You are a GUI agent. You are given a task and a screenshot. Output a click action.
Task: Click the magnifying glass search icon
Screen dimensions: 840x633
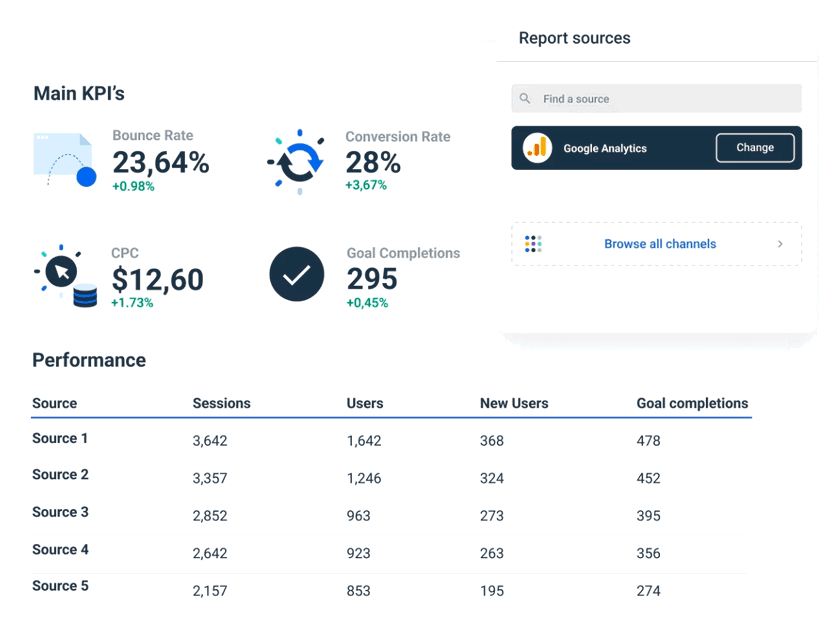[x=524, y=98]
